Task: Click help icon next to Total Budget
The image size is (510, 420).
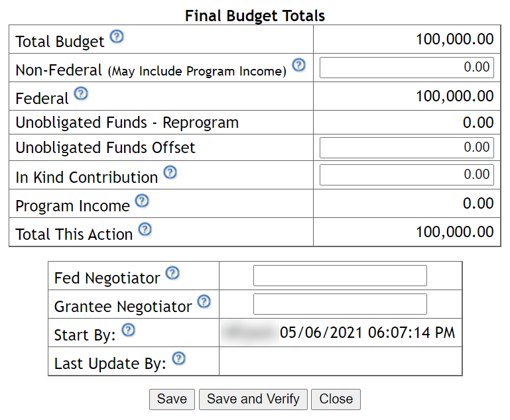Action: pos(117,36)
